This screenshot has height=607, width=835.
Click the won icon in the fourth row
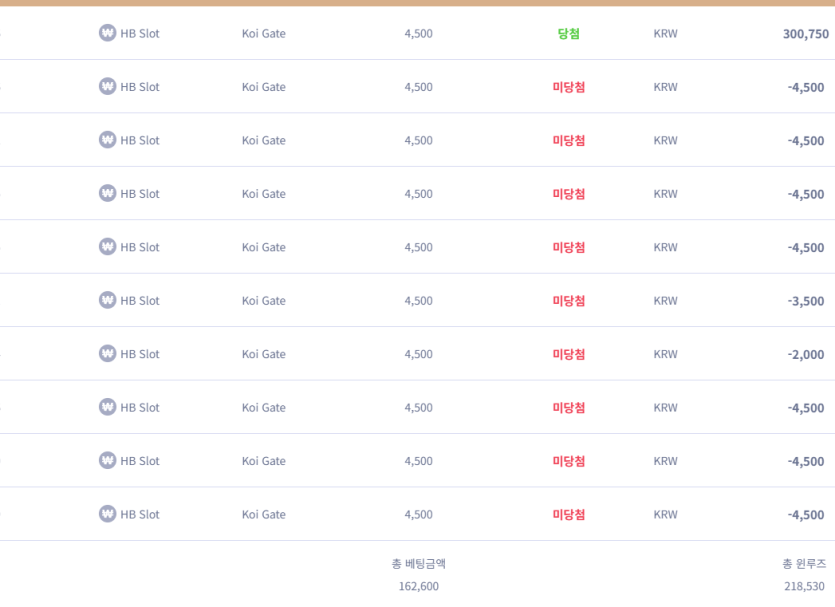(x=108, y=193)
